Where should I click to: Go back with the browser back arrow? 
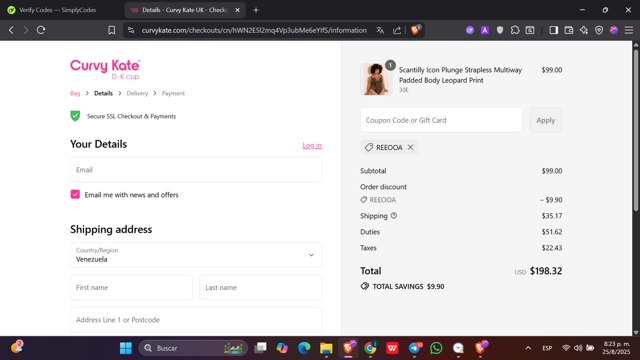pyautogui.click(x=11, y=30)
